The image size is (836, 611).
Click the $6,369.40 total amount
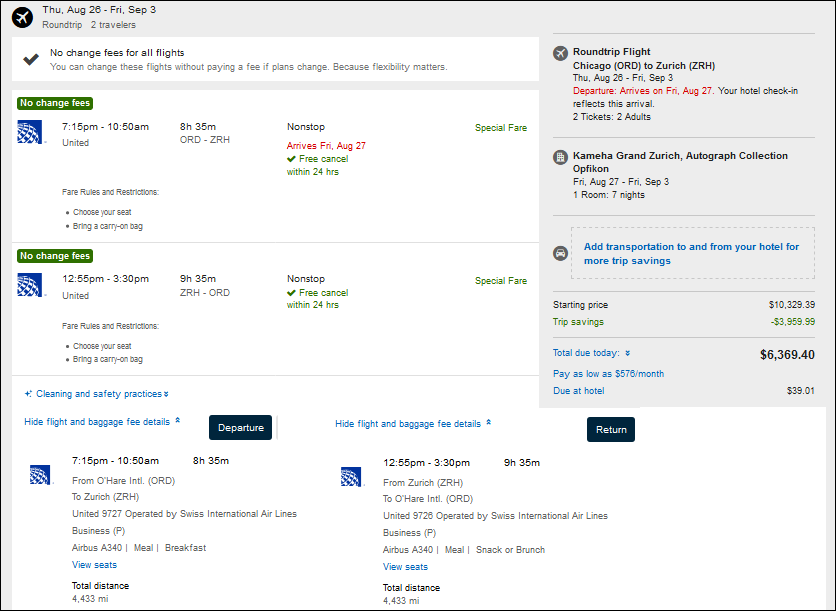(787, 355)
